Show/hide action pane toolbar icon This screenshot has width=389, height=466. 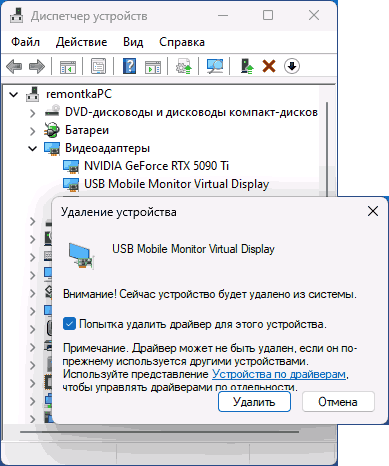(153, 66)
